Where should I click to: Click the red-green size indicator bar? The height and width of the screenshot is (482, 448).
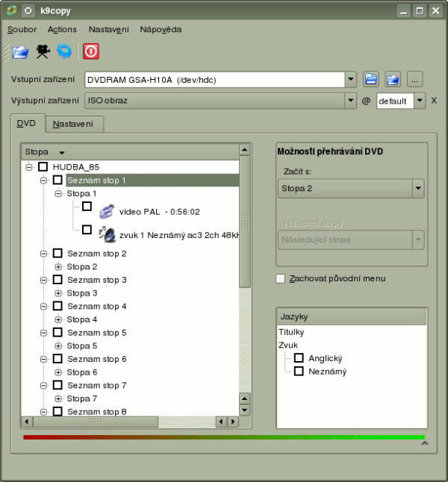click(224, 437)
